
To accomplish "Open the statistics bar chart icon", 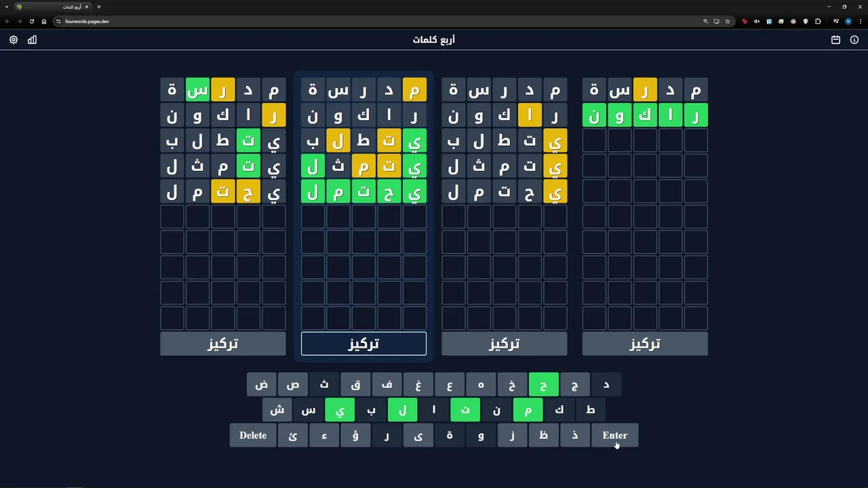I will pos(32,40).
